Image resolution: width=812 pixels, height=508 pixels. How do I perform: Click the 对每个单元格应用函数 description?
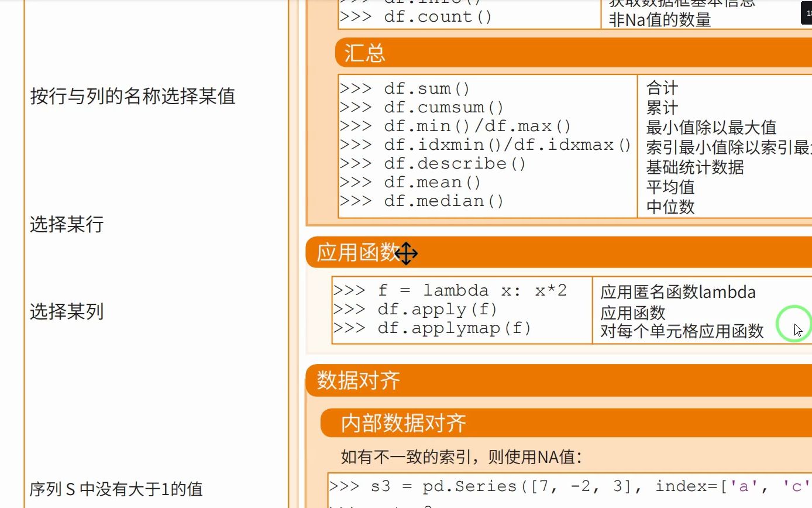point(682,331)
